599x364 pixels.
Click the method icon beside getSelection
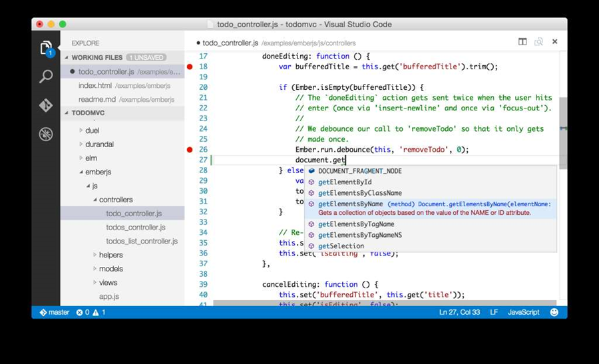(311, 246)
